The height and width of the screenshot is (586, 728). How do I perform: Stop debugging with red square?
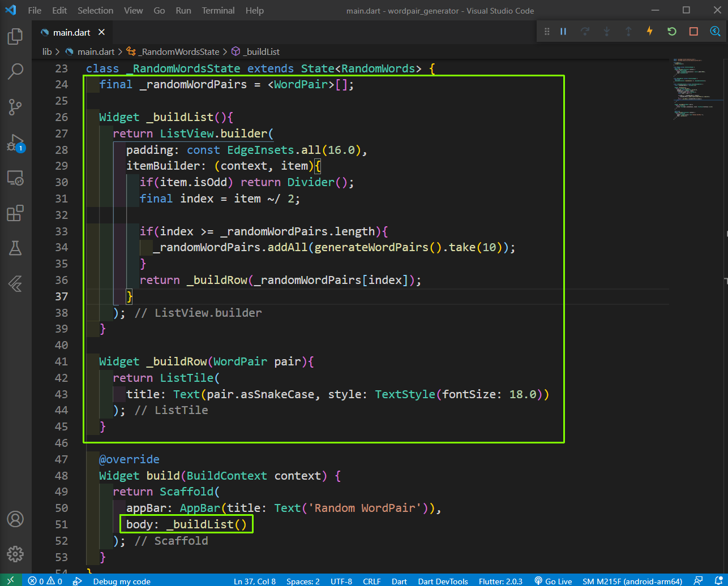693,32
